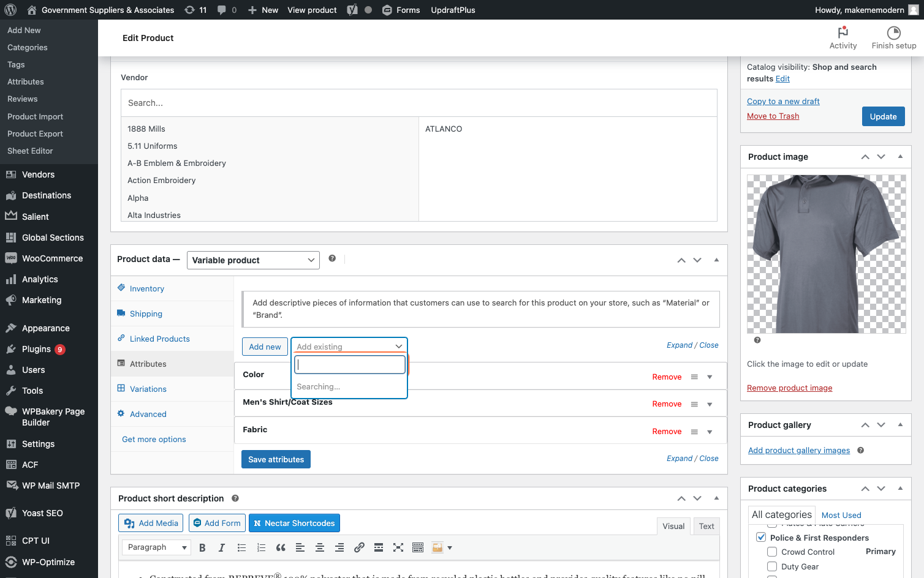
Task: Collapse the Product image panel
Action: pos(900,157)
